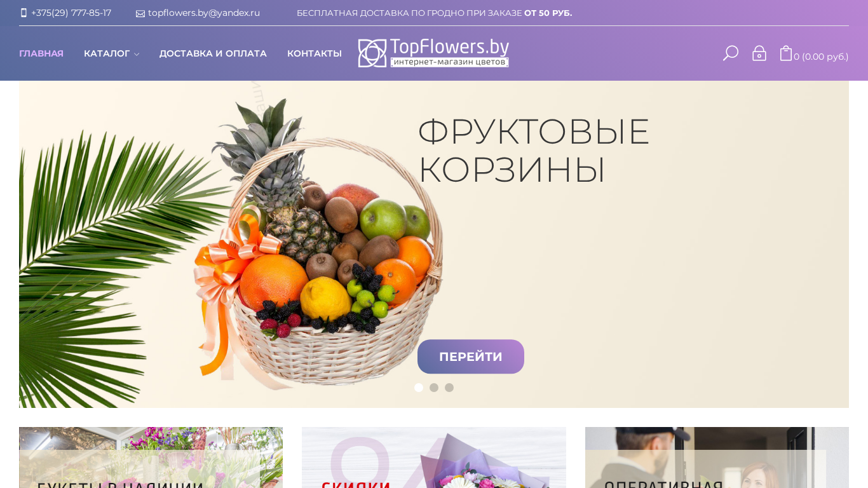This screenshot has width=868, height=488.
Task: Click the envelope email icon
Action: click(x=140, y=13)
